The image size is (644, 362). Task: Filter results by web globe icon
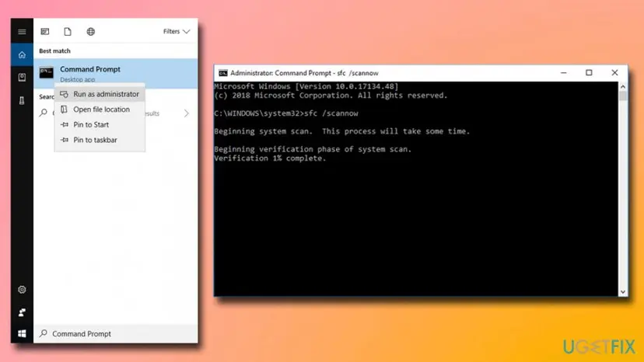pos(91,32)
